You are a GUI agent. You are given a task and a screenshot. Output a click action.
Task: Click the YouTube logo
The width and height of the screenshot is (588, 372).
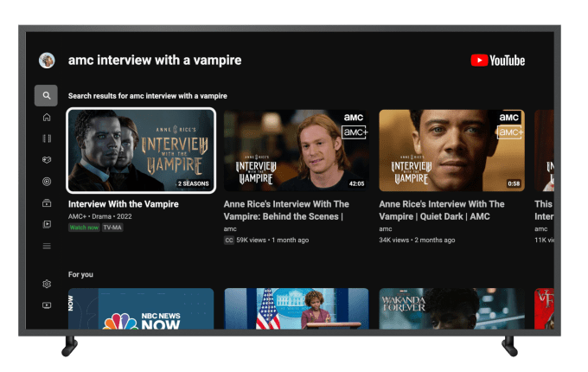497,61
